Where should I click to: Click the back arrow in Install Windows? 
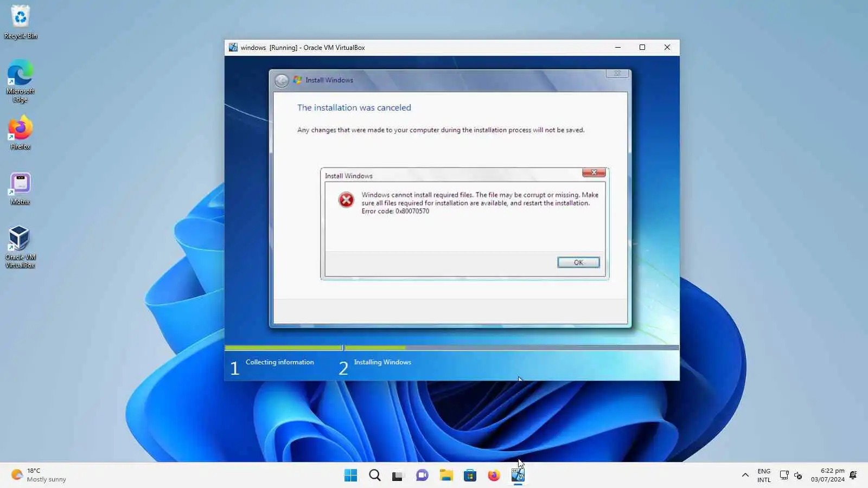point(282,81)
